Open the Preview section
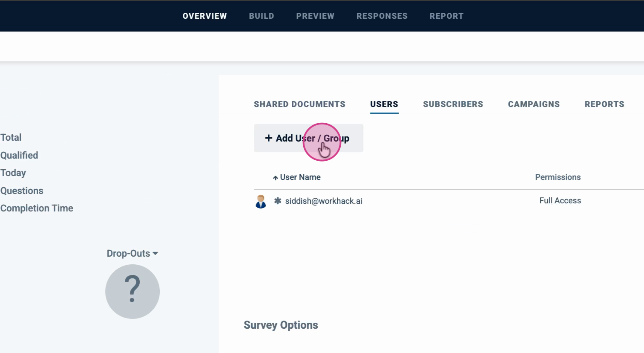Viewport: 644px width, 353px height. pyautogui.click(x=315, y=16)
